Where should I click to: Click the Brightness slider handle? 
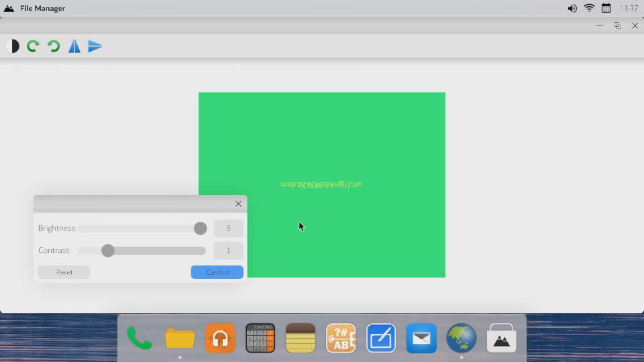pyautogui.click(x=201, y=228)
